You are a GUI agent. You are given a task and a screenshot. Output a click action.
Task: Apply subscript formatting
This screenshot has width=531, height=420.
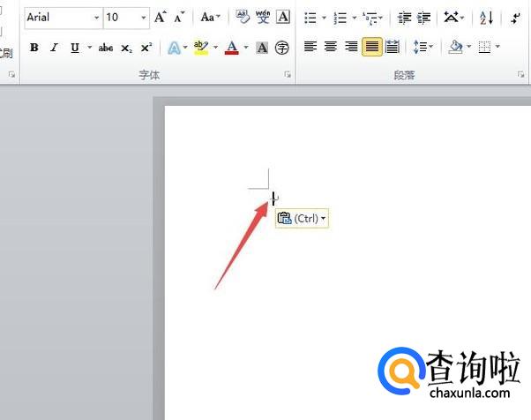127,48
